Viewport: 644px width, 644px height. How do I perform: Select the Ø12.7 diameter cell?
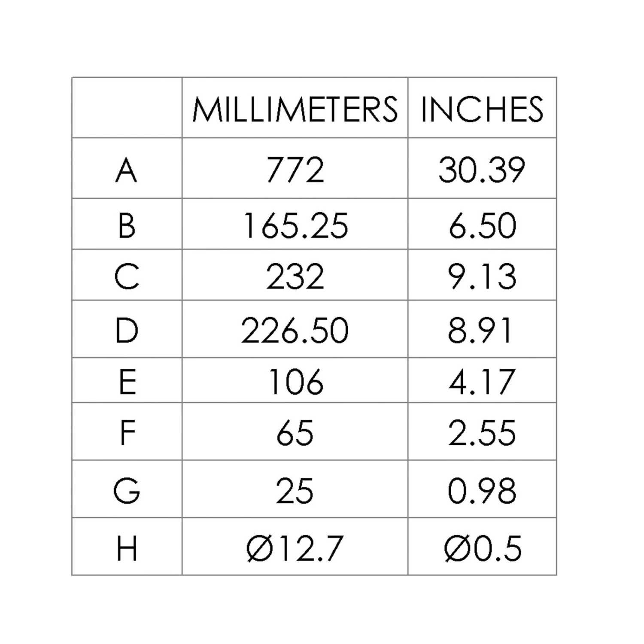pyautogui.click(x=295, y=548)
